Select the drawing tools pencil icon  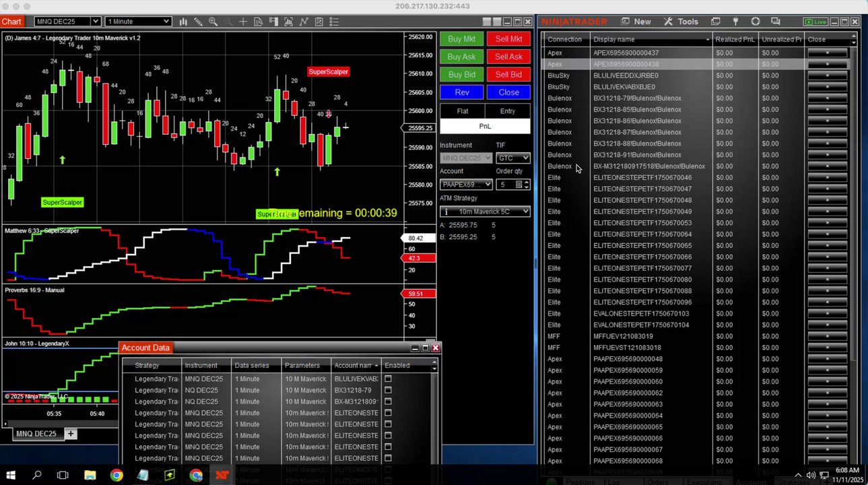click(x=198, y=22)
